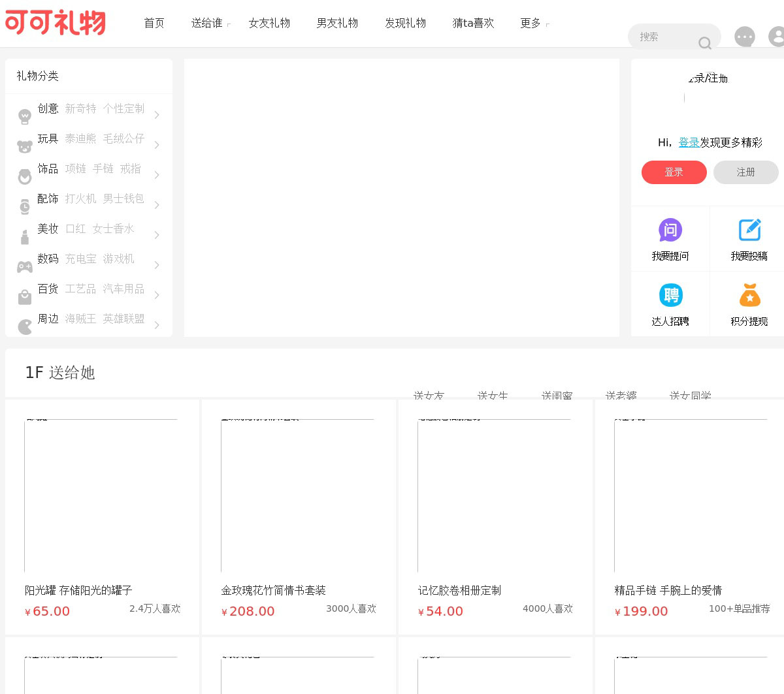Screen dimensions: 784x694
Task: Click the 登录 hyperlink in greeting text
Action: coord(689,142)
